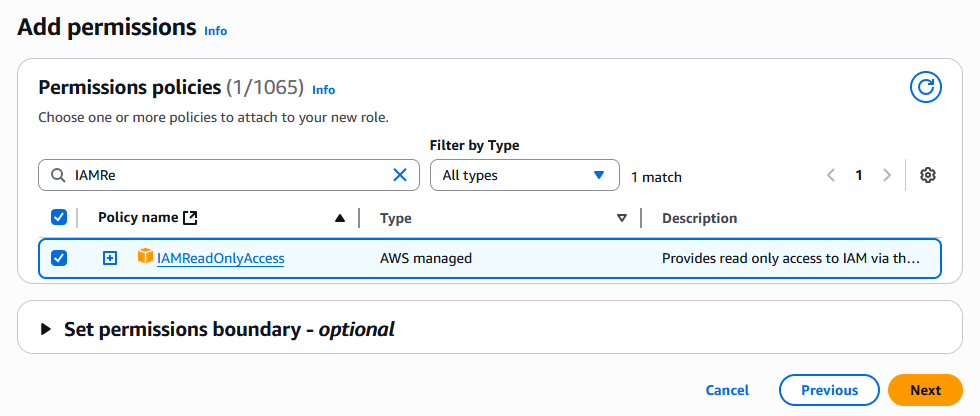Open the IAMReadOnlyAccess policy link
The image size is (980, 416).
[x=220, y=258]
